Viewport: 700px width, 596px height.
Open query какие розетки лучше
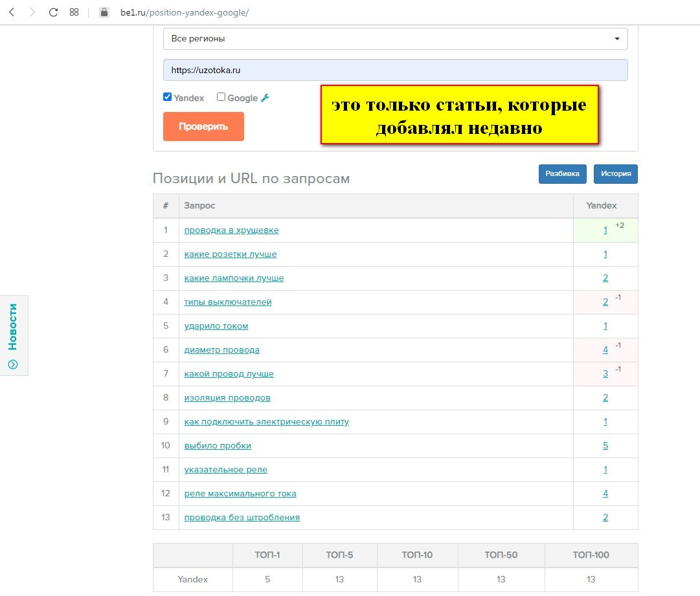pyautogui.click(x=231, y=254)
